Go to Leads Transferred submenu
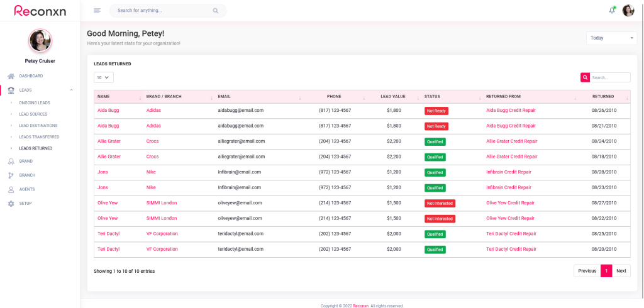 tap(39, 137)
